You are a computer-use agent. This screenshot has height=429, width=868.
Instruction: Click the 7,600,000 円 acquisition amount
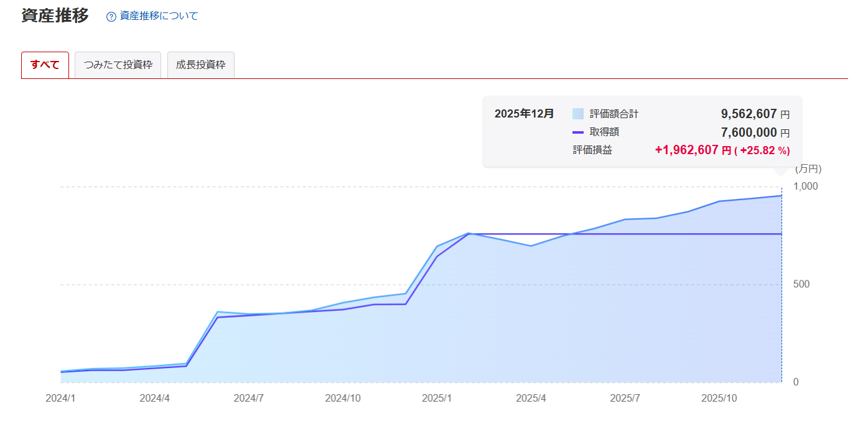click(x=749, y=132)
